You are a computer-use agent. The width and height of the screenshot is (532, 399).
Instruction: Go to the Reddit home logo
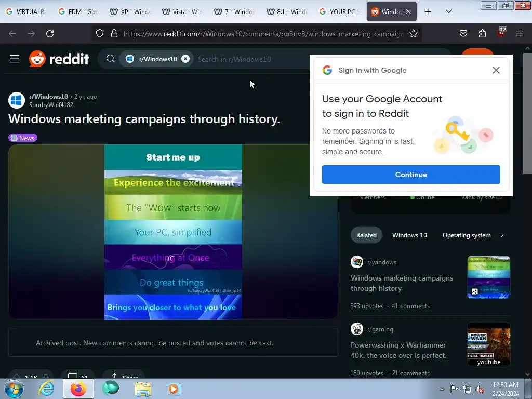[59, 59]
